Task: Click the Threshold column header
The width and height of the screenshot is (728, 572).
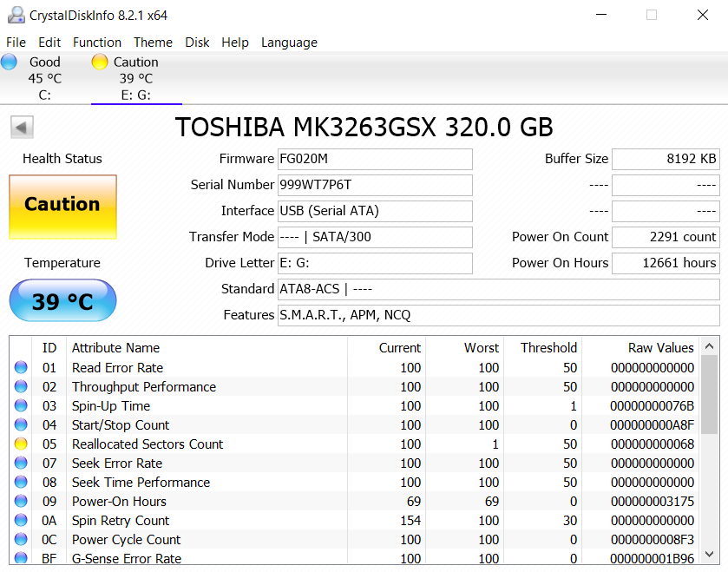Action: 543,348
